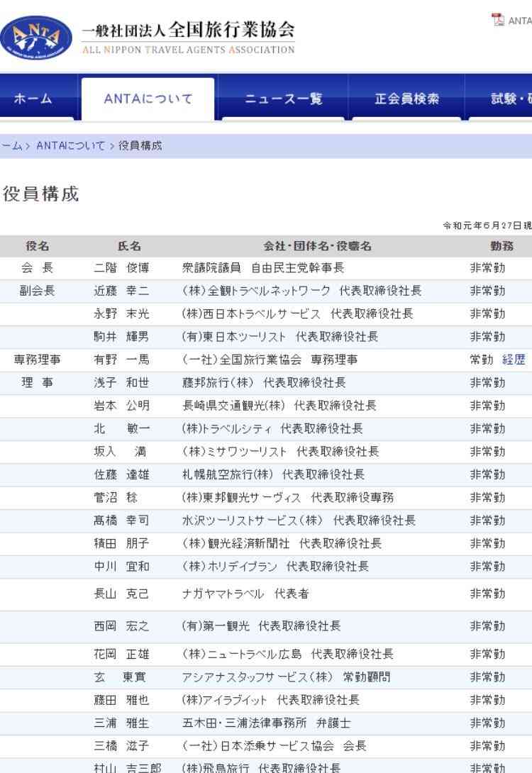Select the name 花岡 正雄
The width and height of the screenshot is (532, 773).
(121, 654)
